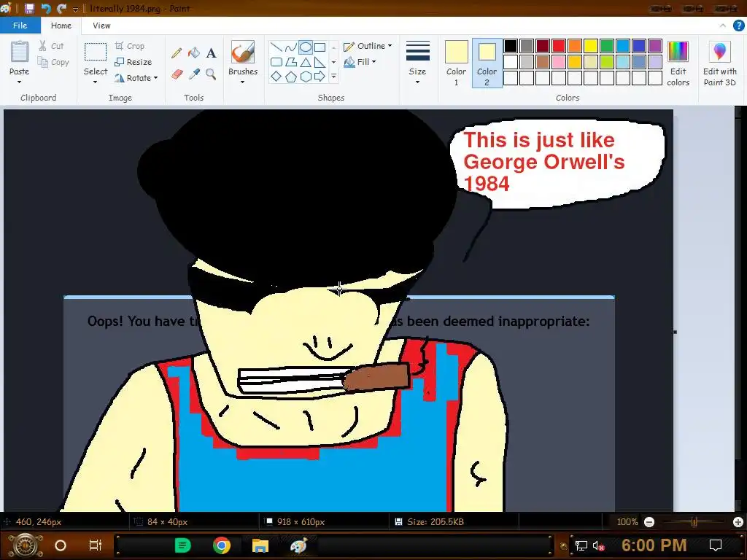Expand the Paste dropdown arrow
Image resolution: width=747 pixels, height=560 pixels.
coord(20,82)
